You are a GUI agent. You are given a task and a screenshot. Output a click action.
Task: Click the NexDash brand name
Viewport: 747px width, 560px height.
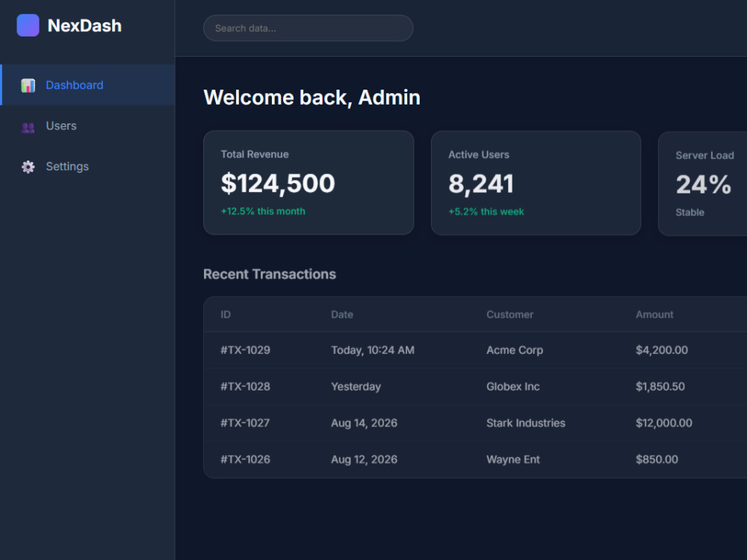click(x=84, y=25)
